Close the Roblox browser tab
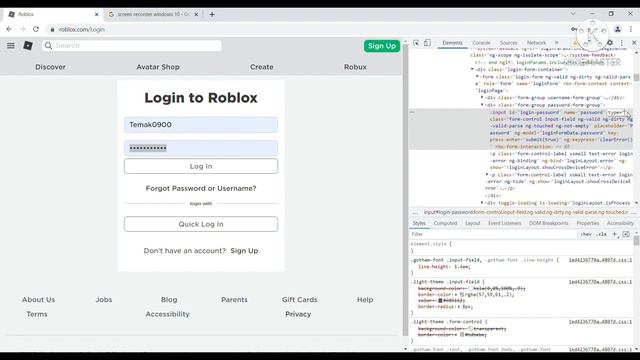The height and width of the screenshot is (360, 640). tap(96, 14)
